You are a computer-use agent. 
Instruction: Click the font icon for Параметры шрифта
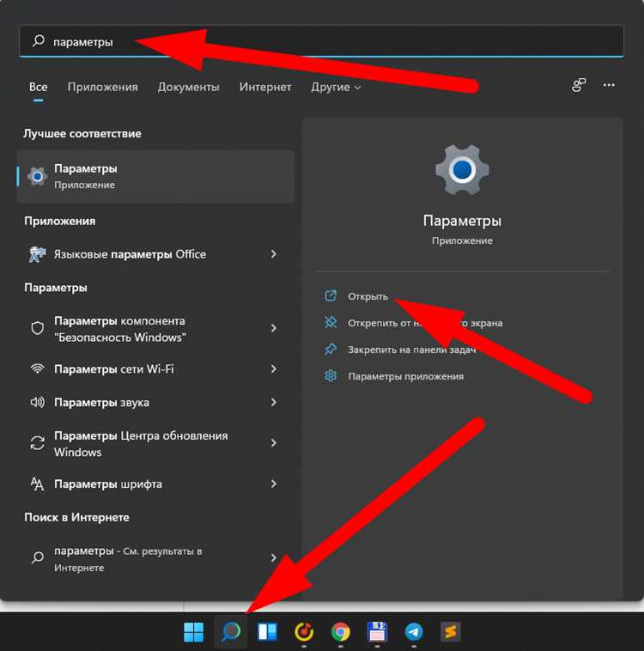coord(38,484)
